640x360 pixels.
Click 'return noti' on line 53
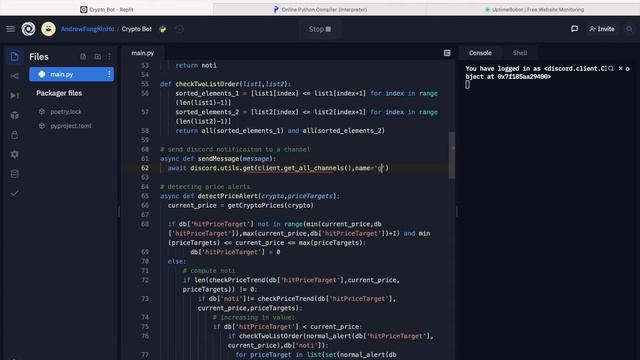pyautogui.click(x=196, y=65)
